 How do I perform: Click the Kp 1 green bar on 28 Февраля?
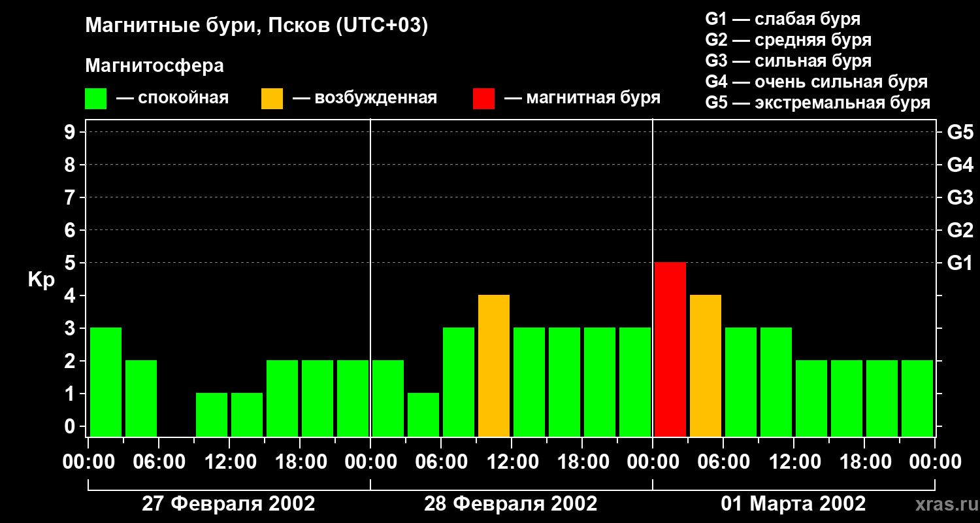click(x=423, y=414)
